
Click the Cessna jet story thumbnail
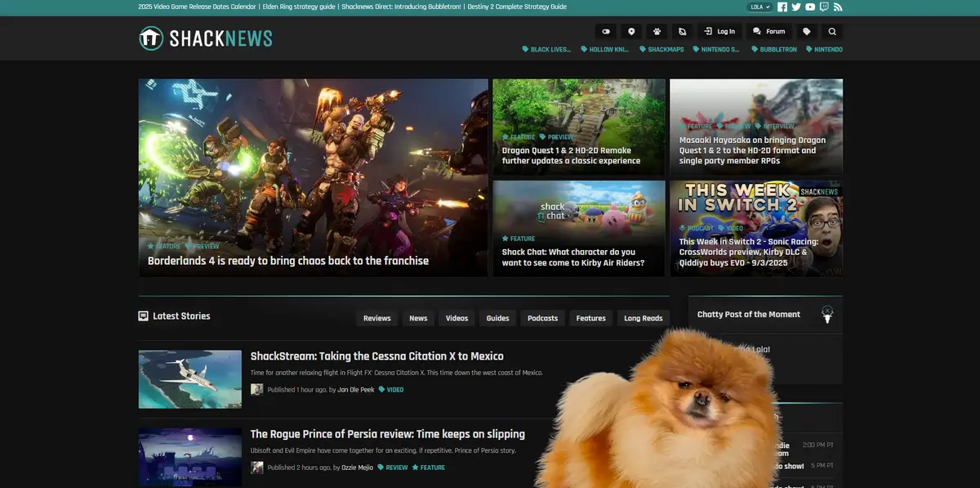click(x=190, y=379)
